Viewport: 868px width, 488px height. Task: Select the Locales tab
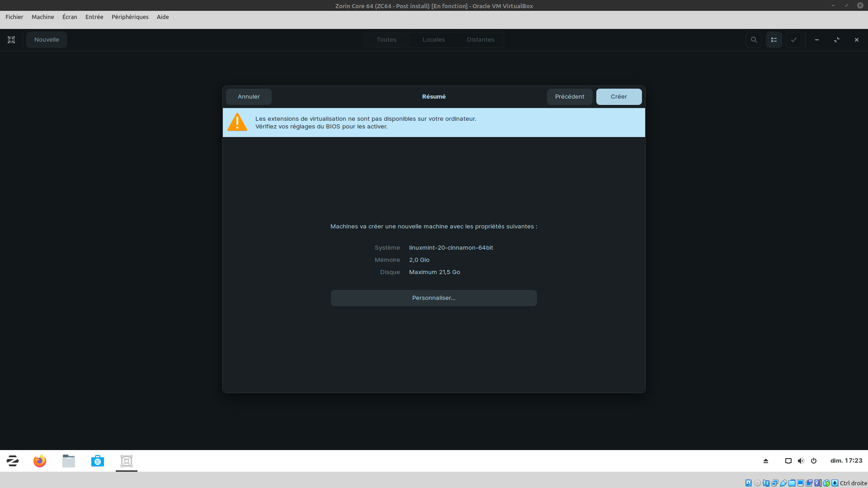[434, 40]
